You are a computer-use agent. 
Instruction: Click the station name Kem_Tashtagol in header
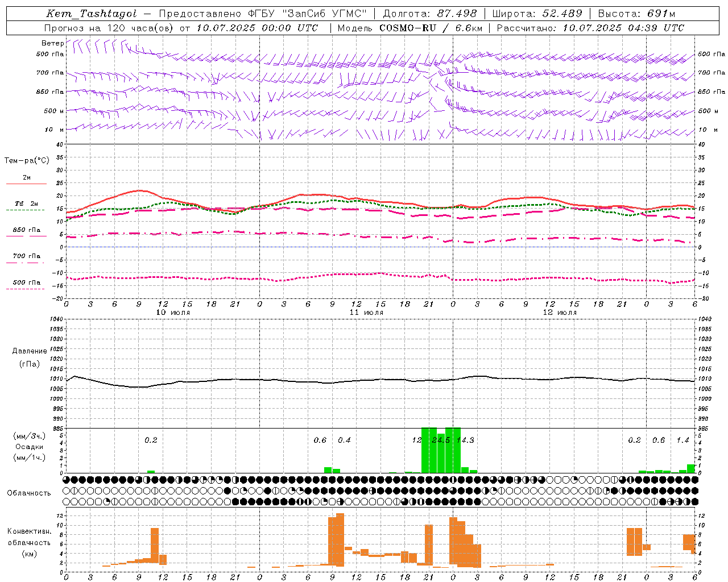92,14
